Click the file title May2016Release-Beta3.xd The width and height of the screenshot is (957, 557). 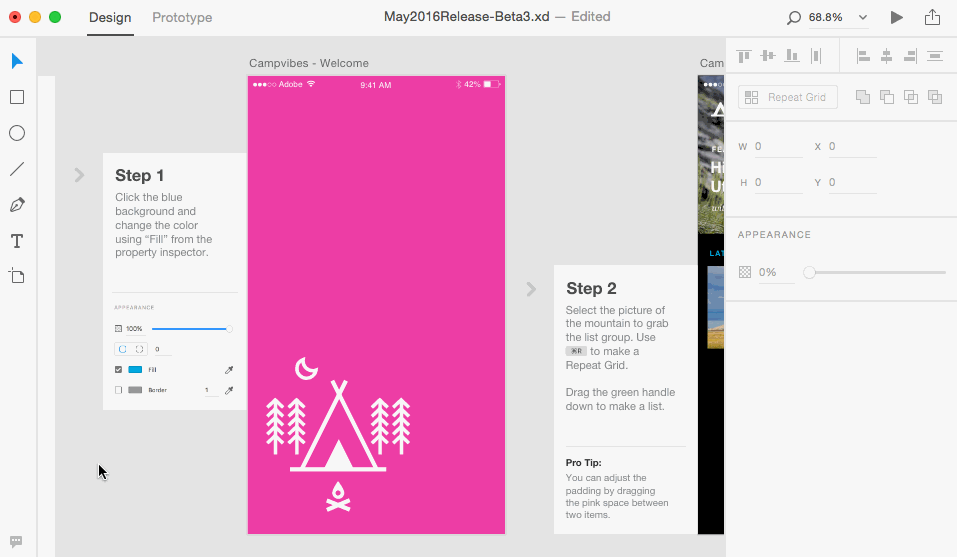[x=467, y=17]
